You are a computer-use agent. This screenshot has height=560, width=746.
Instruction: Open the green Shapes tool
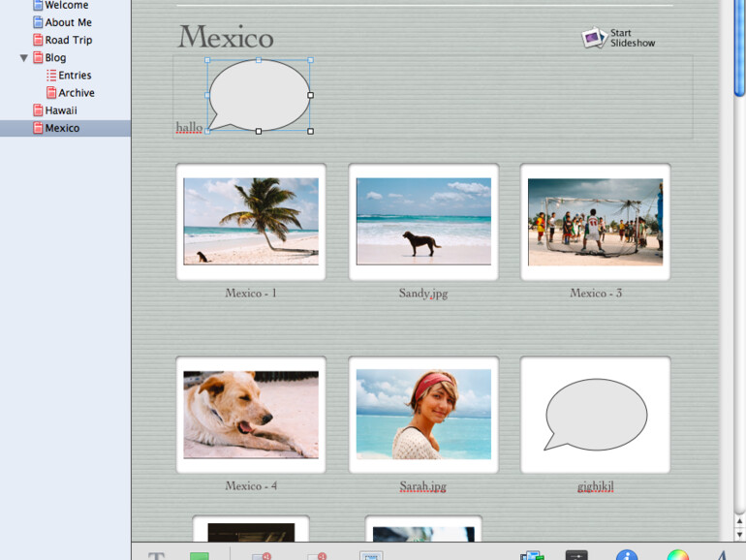[200, 556]
